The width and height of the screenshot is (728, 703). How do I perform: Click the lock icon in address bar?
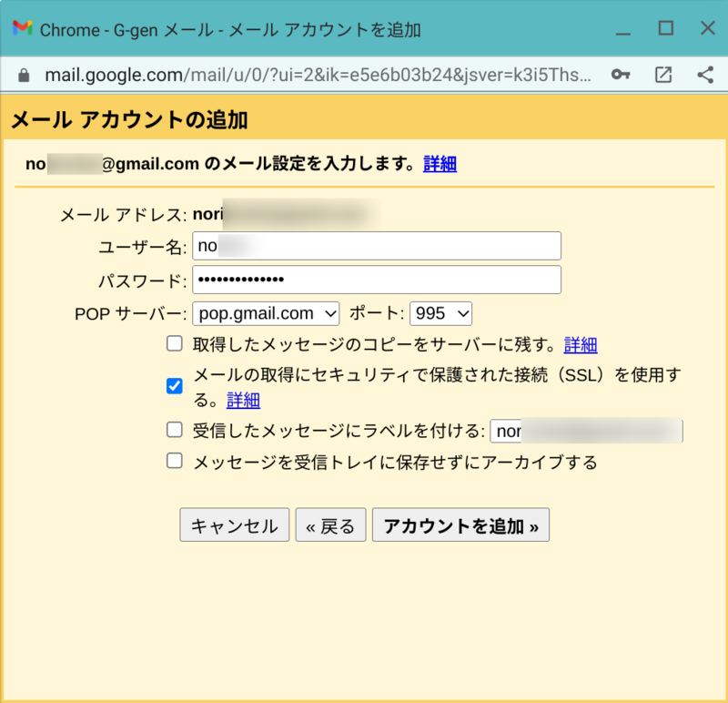(24, 76)
